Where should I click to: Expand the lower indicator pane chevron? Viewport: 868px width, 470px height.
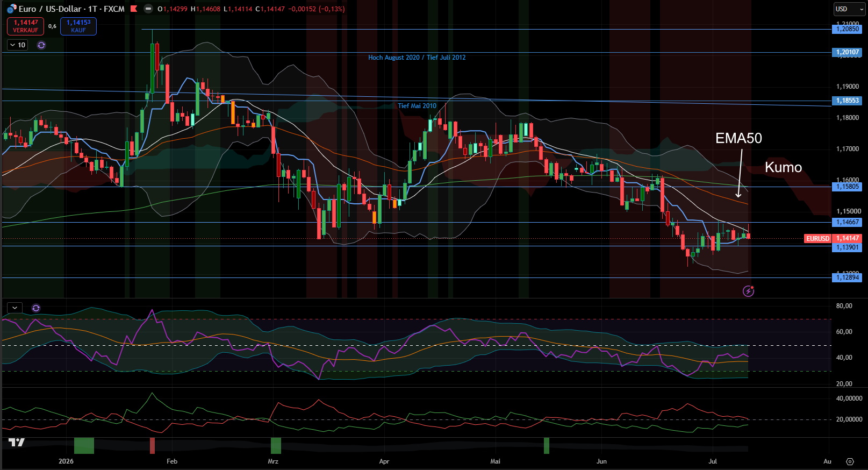click(x=15, y=308)
